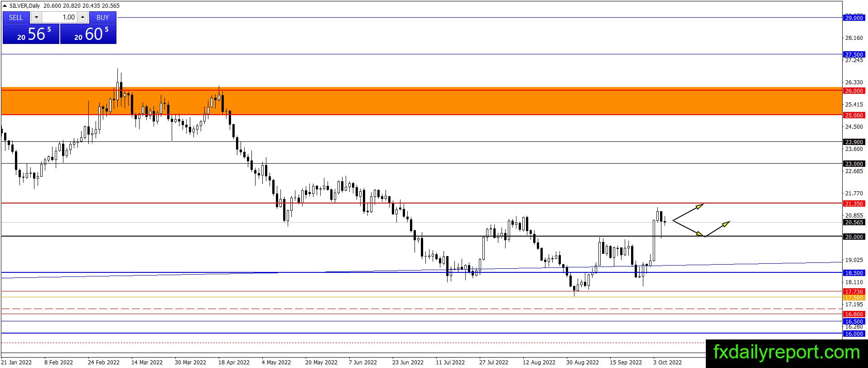The image size is (868, 368).
Task: Decrease trade volume with down arrow
Action: tap(37, 17)
